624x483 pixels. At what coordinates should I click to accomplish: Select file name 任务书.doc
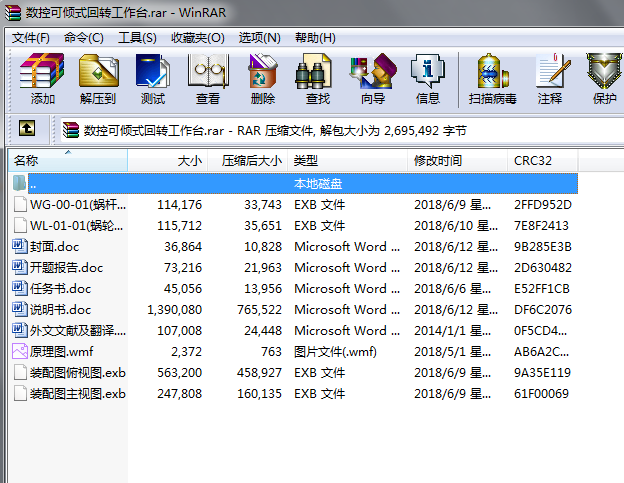[x=60, y=289]
